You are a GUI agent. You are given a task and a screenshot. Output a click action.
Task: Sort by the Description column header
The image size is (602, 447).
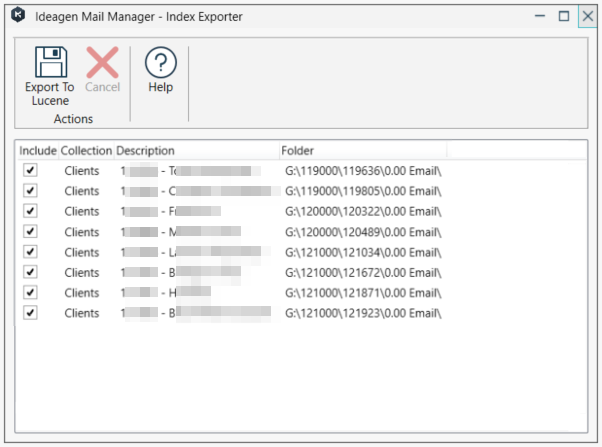click(x=195, y=150)
